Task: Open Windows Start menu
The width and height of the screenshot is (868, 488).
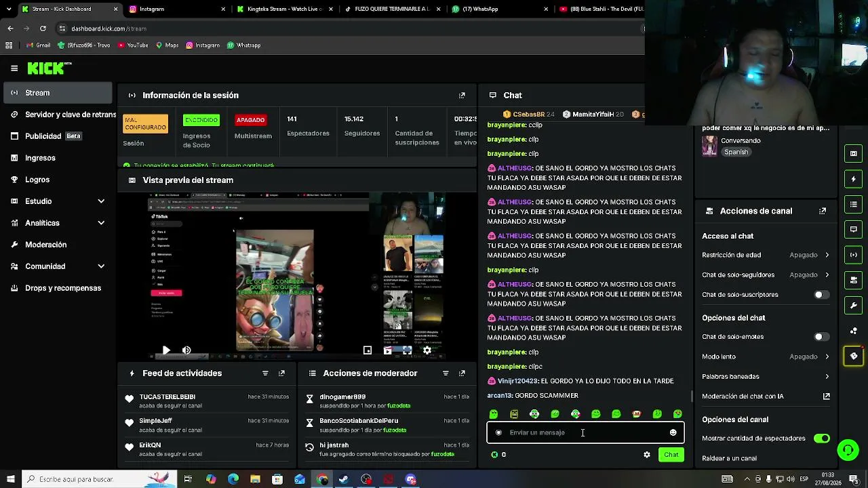Action: [9, 479]
